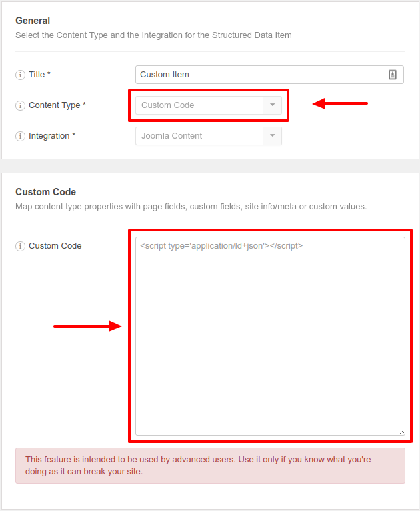Select the Custom Code combo box
The width and height of the screenshot is (420, 511).
209,105
